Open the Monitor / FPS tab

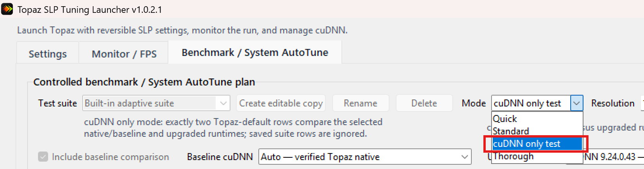click(x=124, y=53)
